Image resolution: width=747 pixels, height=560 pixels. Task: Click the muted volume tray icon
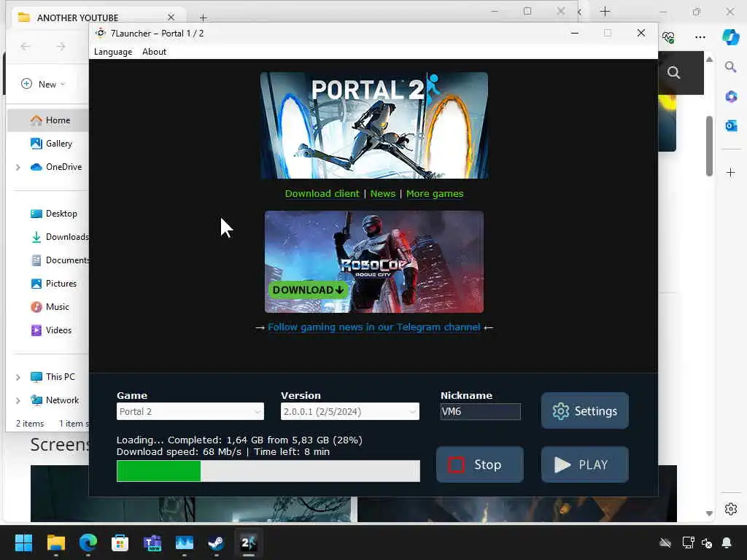(707, 542)
